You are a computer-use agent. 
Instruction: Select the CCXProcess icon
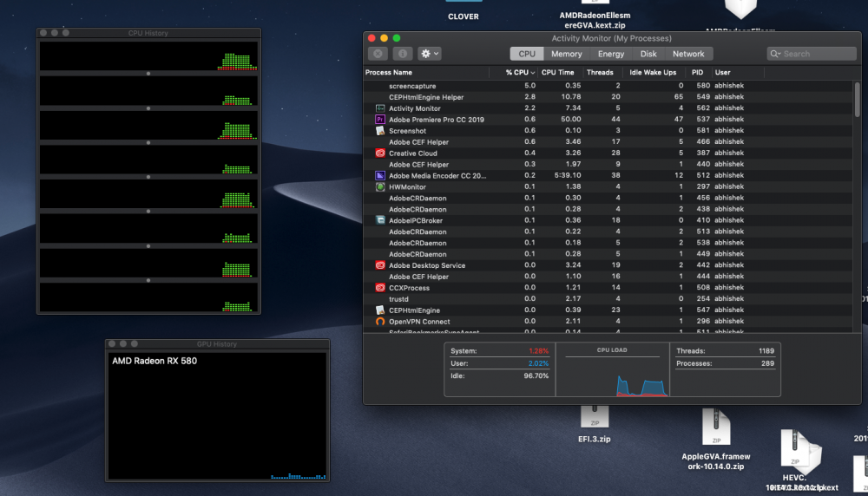click(380, 288)
